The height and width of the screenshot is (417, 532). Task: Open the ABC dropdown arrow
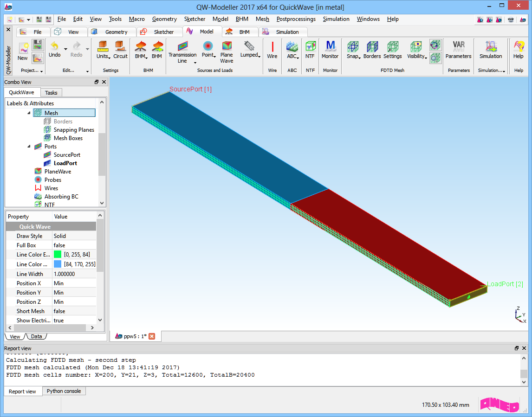pos(298,58)
